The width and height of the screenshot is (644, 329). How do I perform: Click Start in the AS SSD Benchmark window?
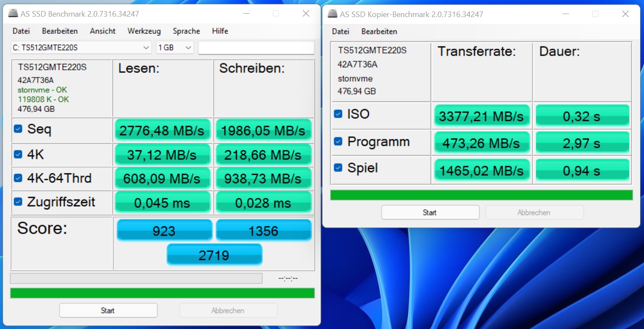[x=108, y=310]
